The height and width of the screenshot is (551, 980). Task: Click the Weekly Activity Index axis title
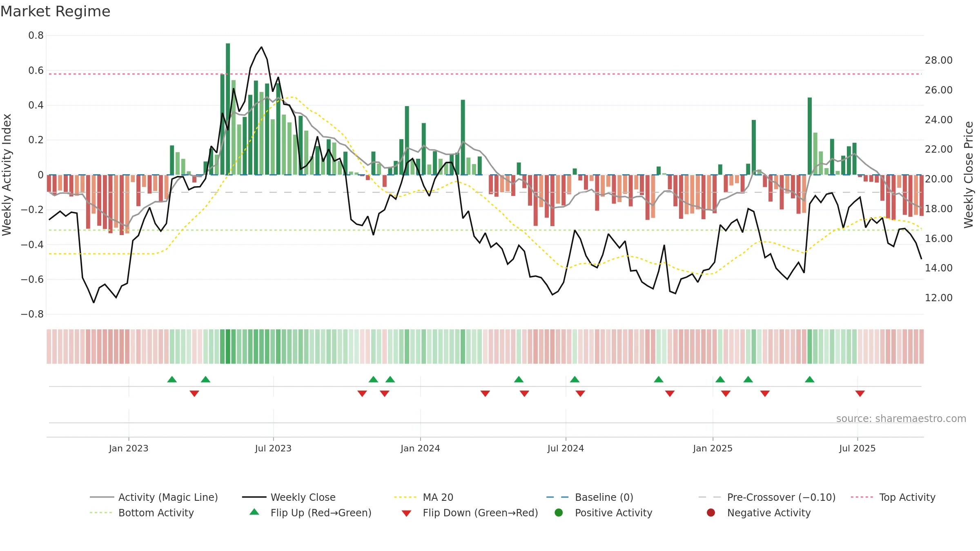(x=7, y=175)
